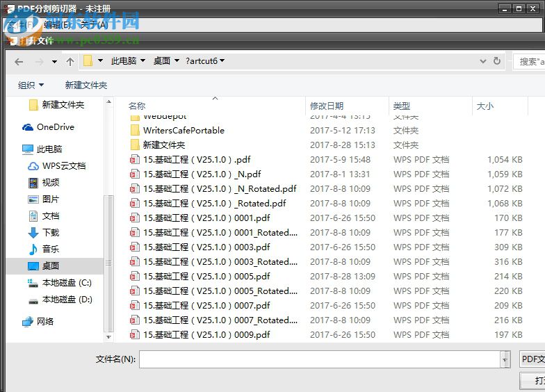545x392 pixels.
Task: Open the 组织 menu
Action: pos(31,85)
